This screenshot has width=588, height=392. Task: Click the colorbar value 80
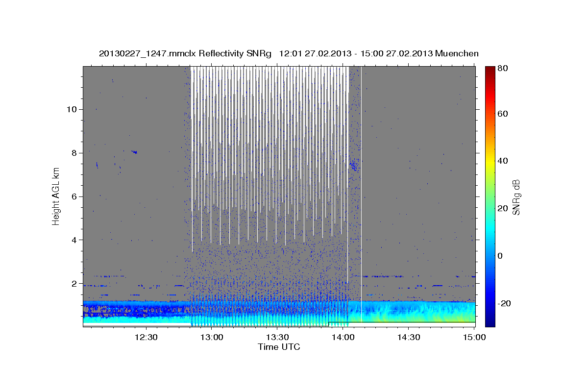pos(503,68)
